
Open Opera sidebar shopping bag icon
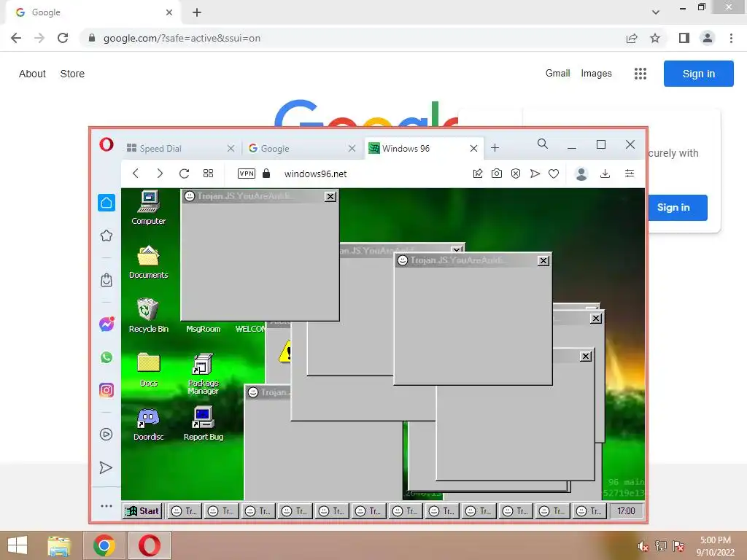(x=107, y=280)
